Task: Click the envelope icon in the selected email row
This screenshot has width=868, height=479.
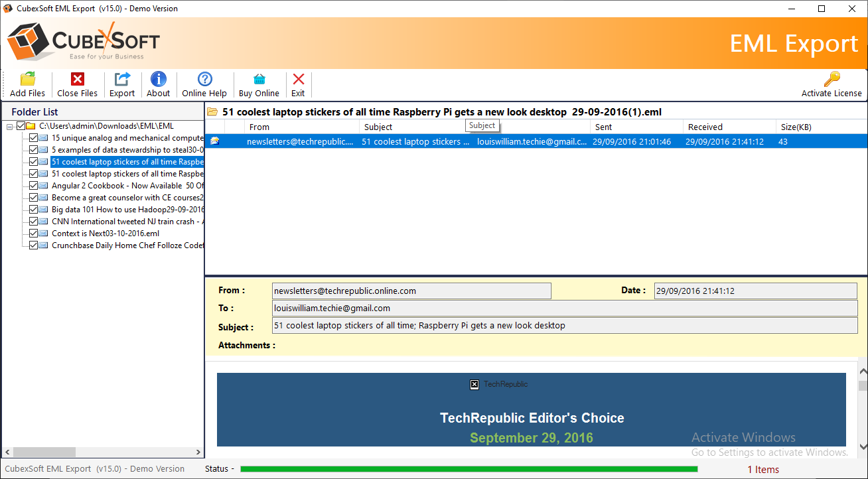Action: 215,141
